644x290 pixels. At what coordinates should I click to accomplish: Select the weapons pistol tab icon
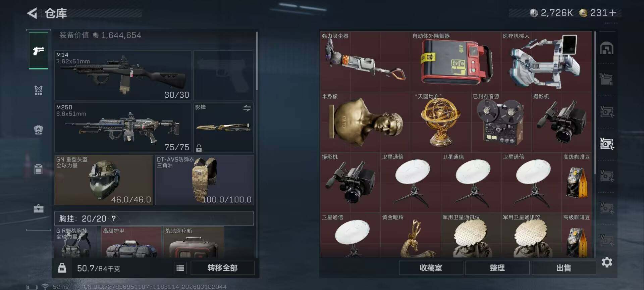pos(39,50)
